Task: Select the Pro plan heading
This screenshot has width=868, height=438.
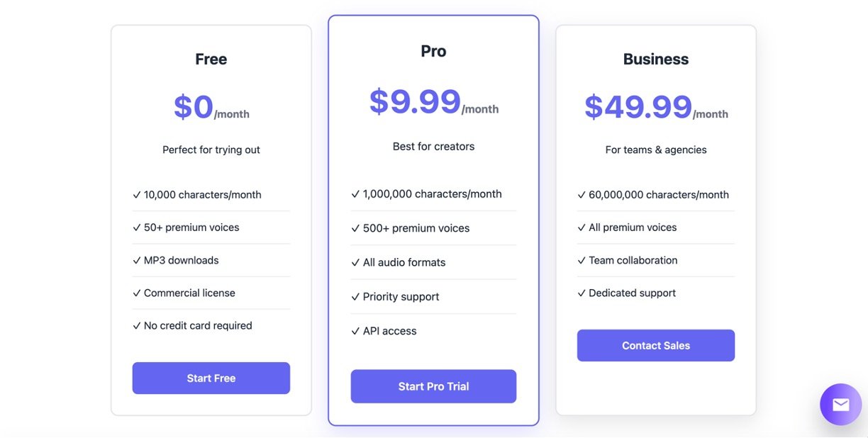Action: click(x=433, y=51)
